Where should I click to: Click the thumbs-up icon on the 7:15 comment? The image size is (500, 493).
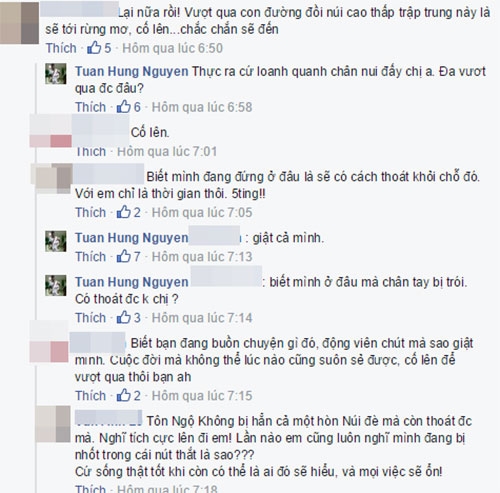pyautogui.click(x=123, y=395)
